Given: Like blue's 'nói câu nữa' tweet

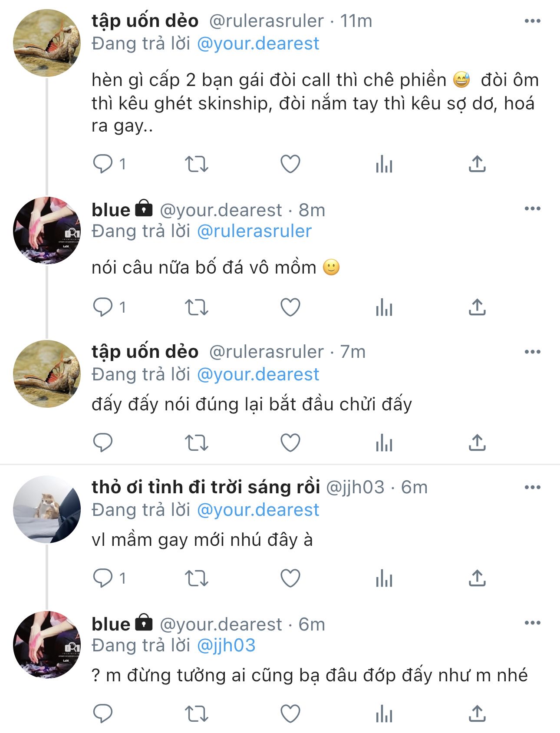Looking at the screenshot, I should [x=290, y=307].
